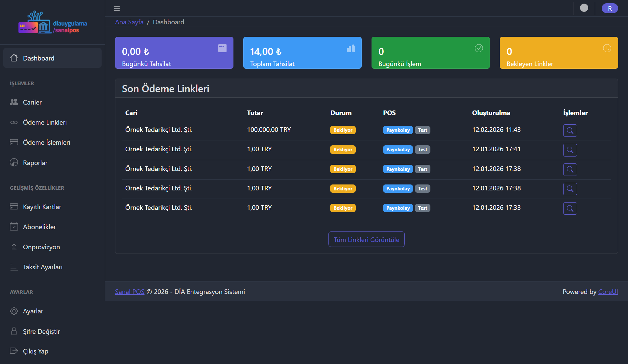Click the Abonelikler calendar icon
Screen dimensions: 628x364
click(14, 227)
